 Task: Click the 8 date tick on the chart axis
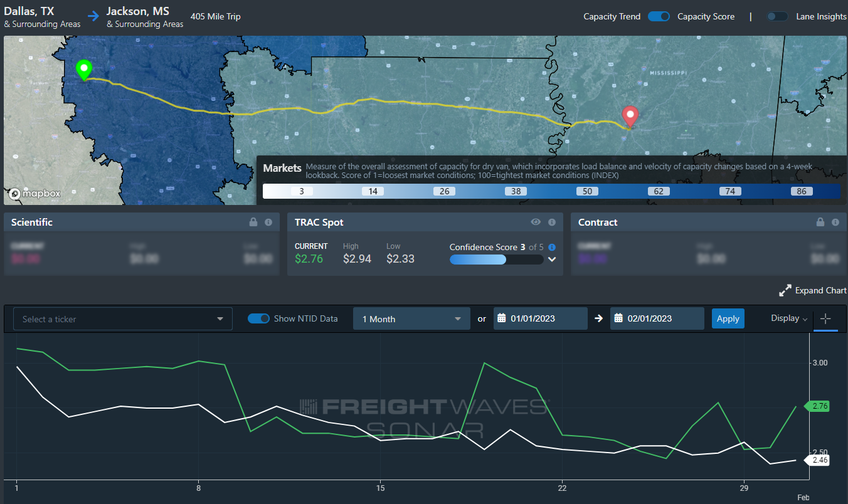198,488
